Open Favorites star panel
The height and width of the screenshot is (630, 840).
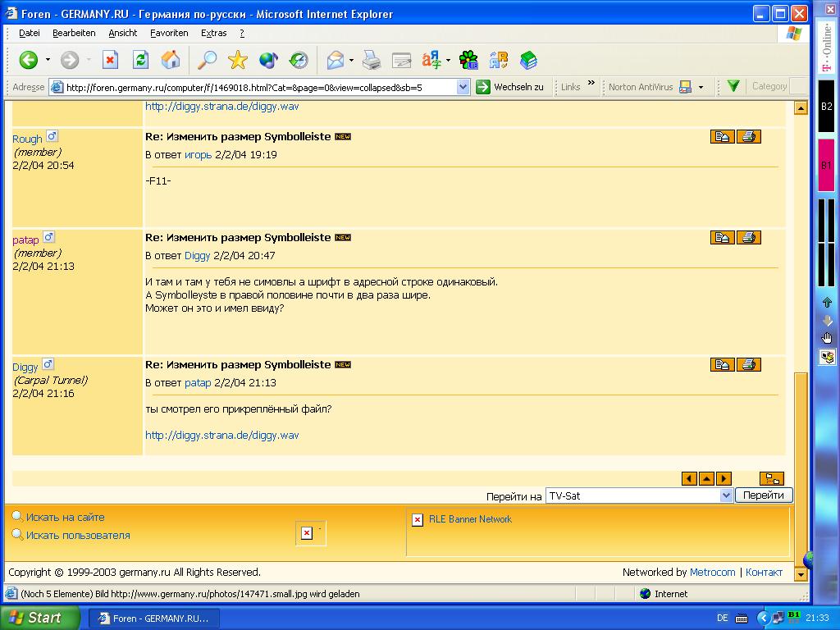point(237,60)
